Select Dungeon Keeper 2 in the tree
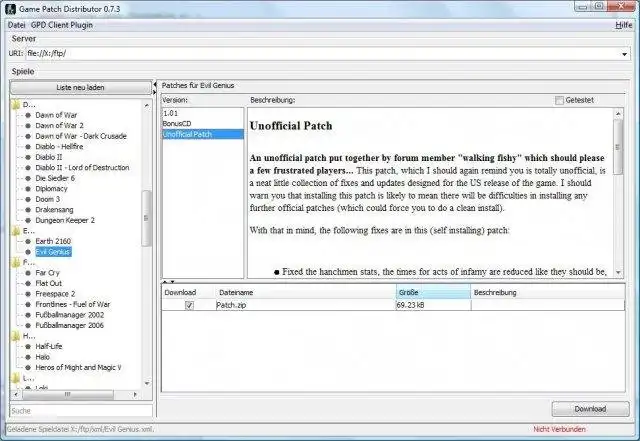640x441 pixels. point(65,220)
